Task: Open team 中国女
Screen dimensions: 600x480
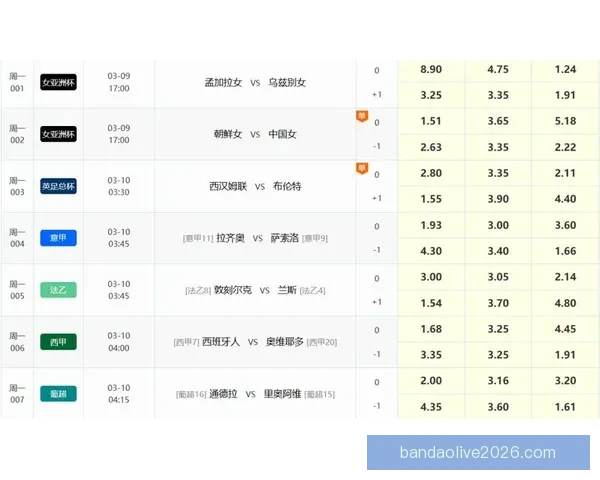Action: (282, 134)
